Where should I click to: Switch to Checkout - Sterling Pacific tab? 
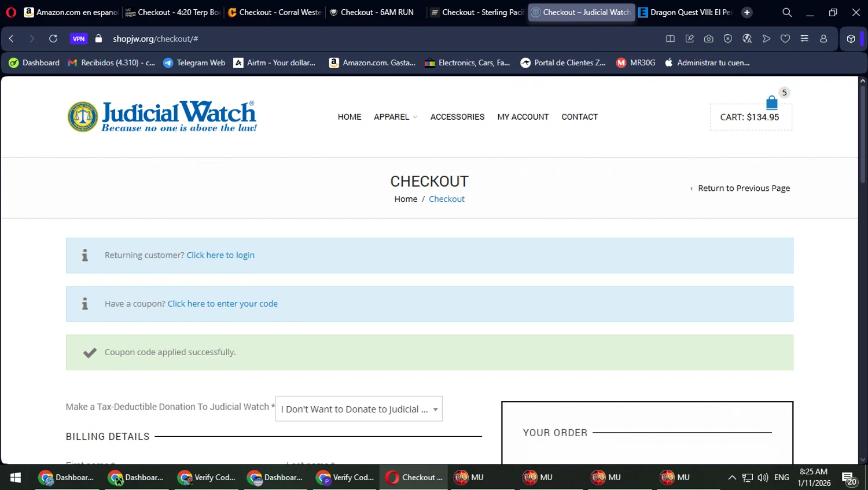(477, 12)
